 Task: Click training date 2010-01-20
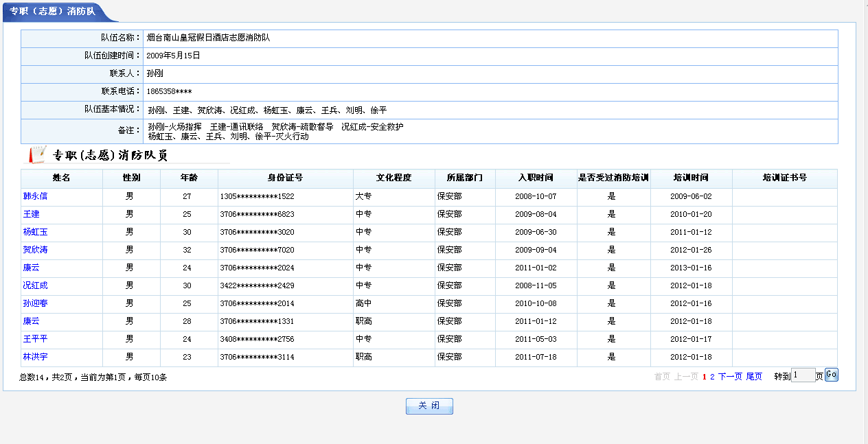pos(692,214)
